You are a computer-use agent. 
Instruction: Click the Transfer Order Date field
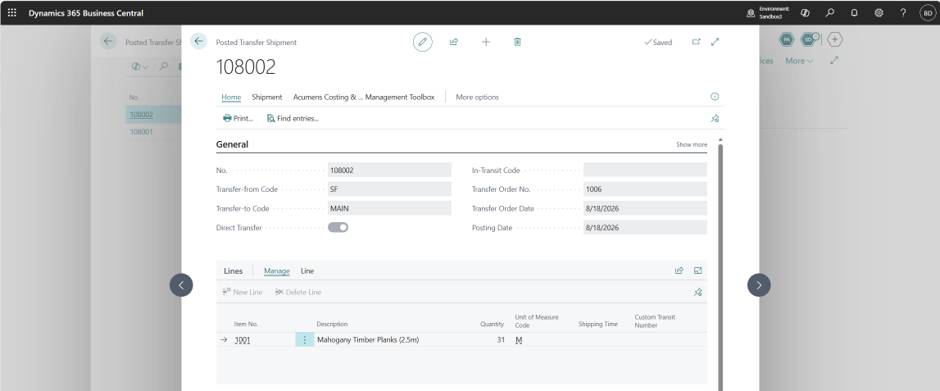(645, 208)
